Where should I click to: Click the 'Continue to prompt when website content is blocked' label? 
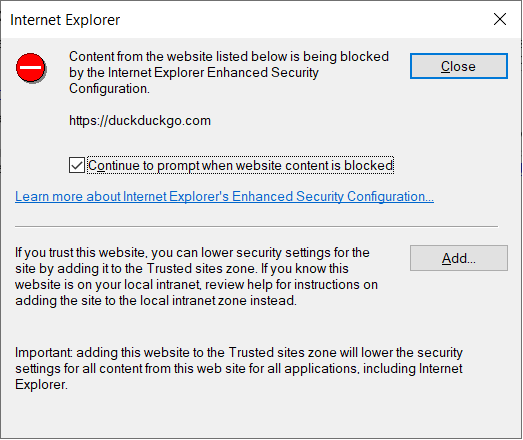pos(240,165)
